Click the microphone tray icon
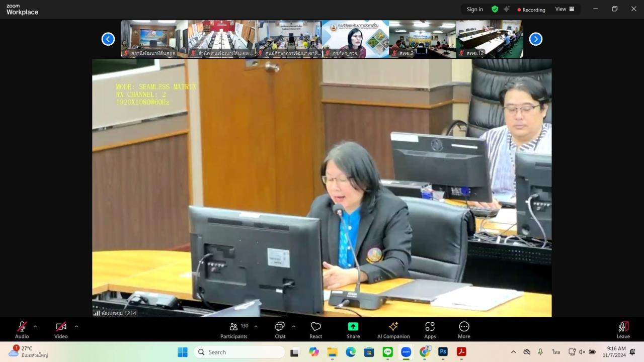This screenshot has width=644, height=362. (x=540, y=352)
